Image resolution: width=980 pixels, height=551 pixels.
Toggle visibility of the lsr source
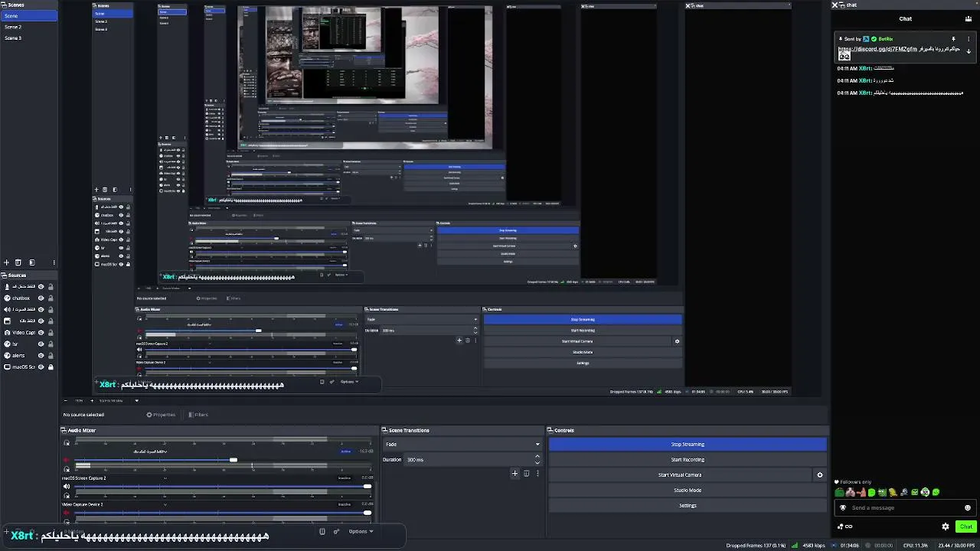(41, 344)
